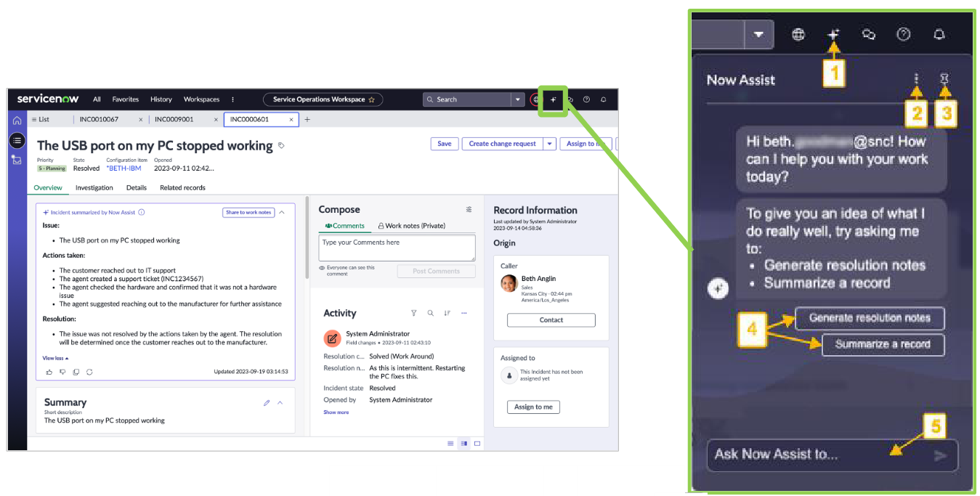Image resolution: width=980 pixels, height=496 pixels.
Task: Open the *BETH-IBM configuration item link
Action: click(x=123, y=168)
